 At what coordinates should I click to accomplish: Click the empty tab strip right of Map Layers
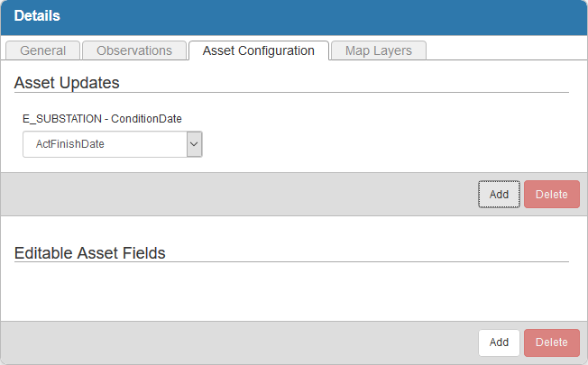505,50
